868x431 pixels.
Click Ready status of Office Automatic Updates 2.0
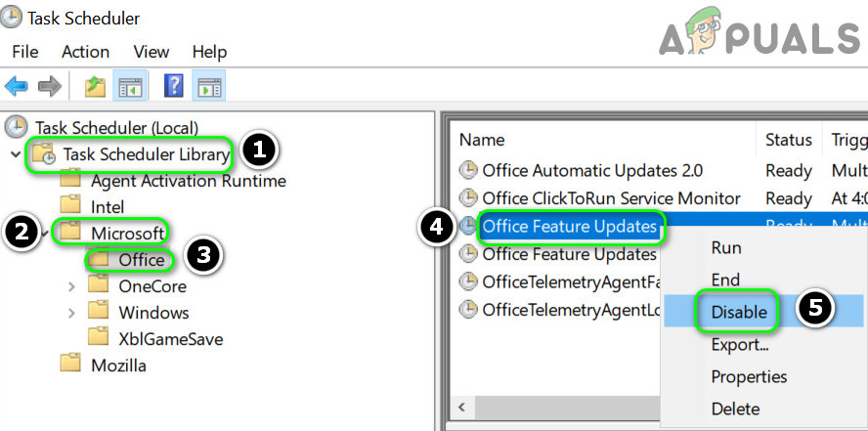point(789,171)
